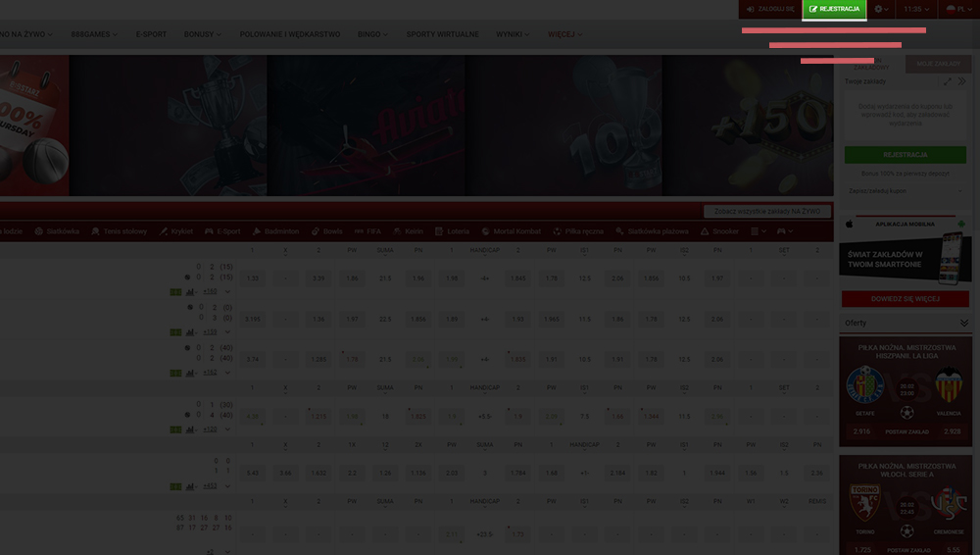The width and height of the screenshot is (980, 555).
Task: Open the BONUSY menu
Action: 203,34
